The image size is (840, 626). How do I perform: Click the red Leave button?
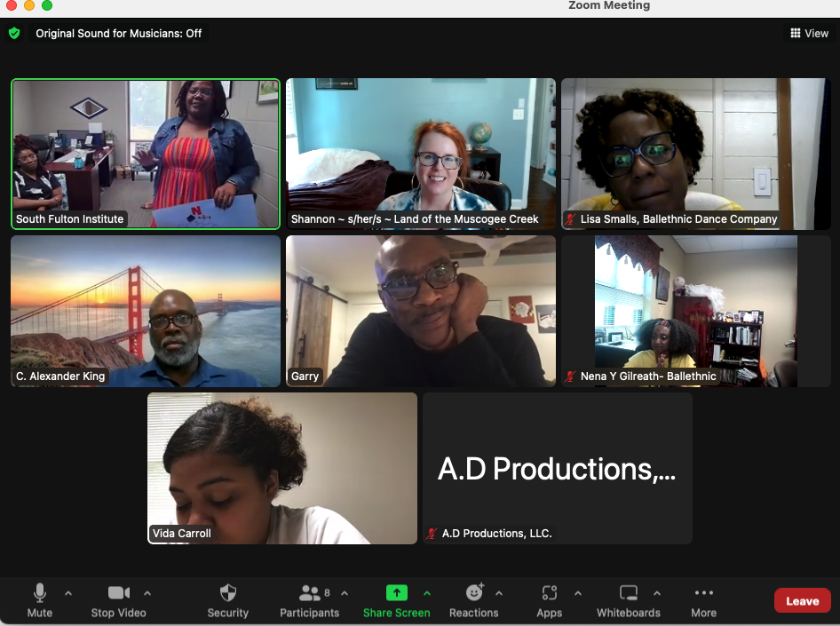point(803,601)
